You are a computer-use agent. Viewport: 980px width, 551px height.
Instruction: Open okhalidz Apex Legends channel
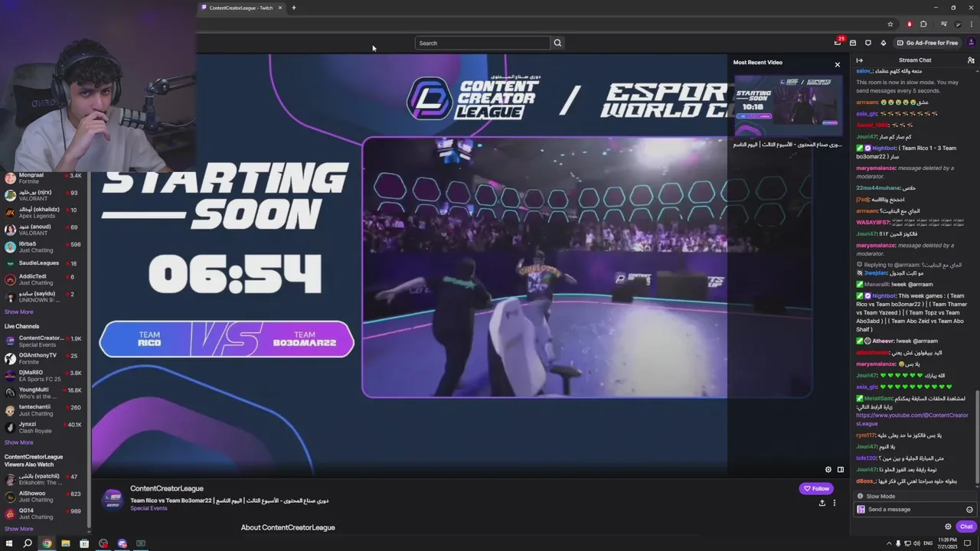[x=45, y=212]
